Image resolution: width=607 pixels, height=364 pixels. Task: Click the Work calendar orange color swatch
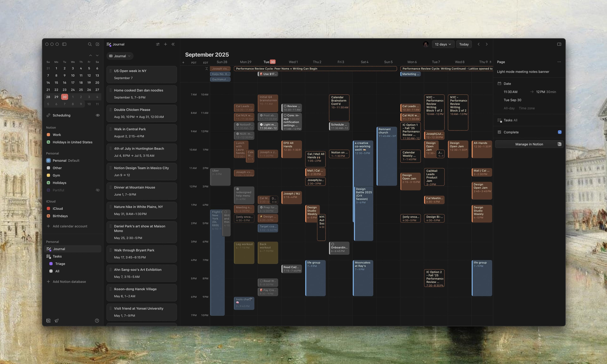48,135
